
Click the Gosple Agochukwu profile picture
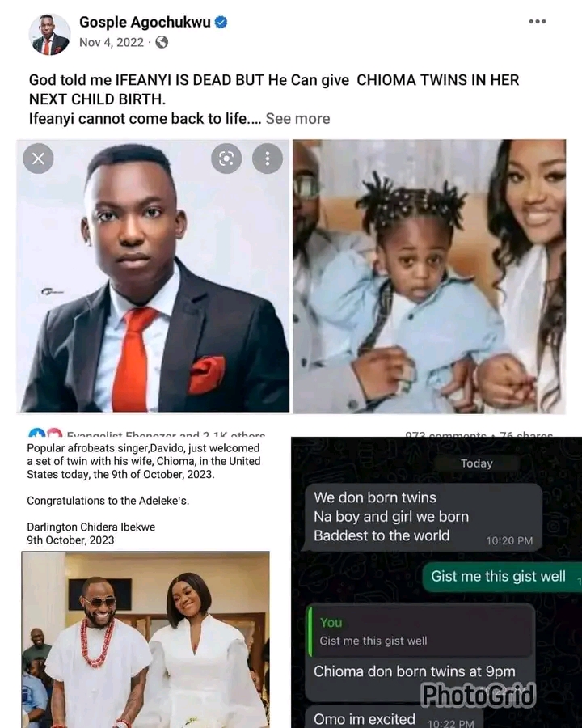click(x=49, y=34)
